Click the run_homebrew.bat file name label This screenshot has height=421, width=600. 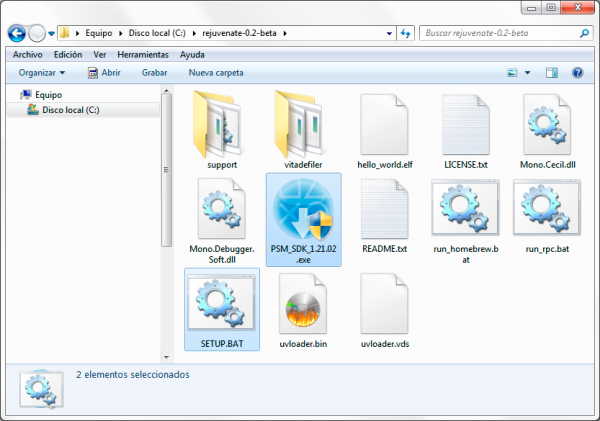pyautogui.click(x=466, y=254)
